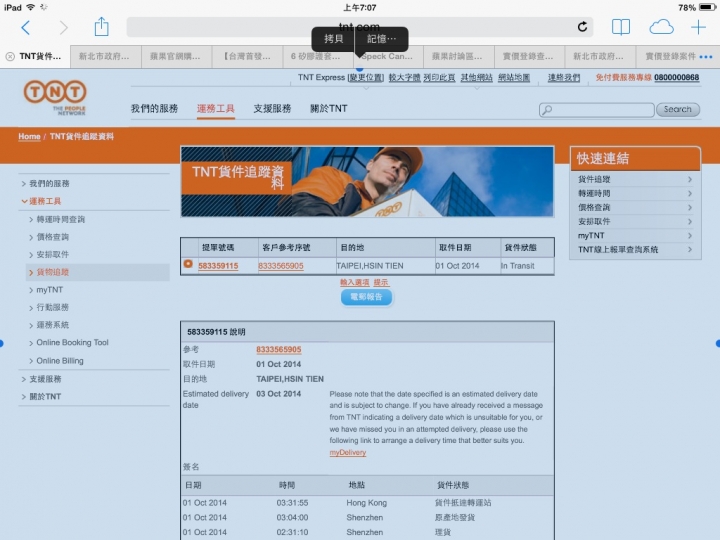This screenshot has width=720, height=540.
Task: Open myTNT sidebar item
Action: point(50,290)
